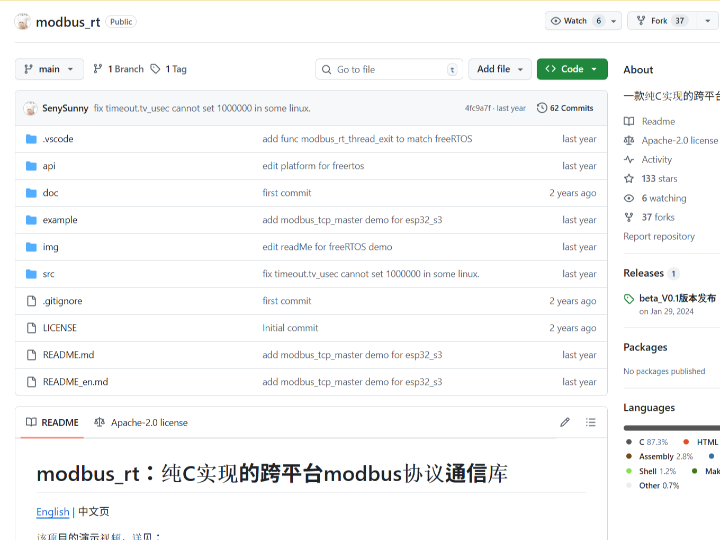Viewport: 720px width, 540px height.
Task: Select the README tab
Action: tap(52, 423)
